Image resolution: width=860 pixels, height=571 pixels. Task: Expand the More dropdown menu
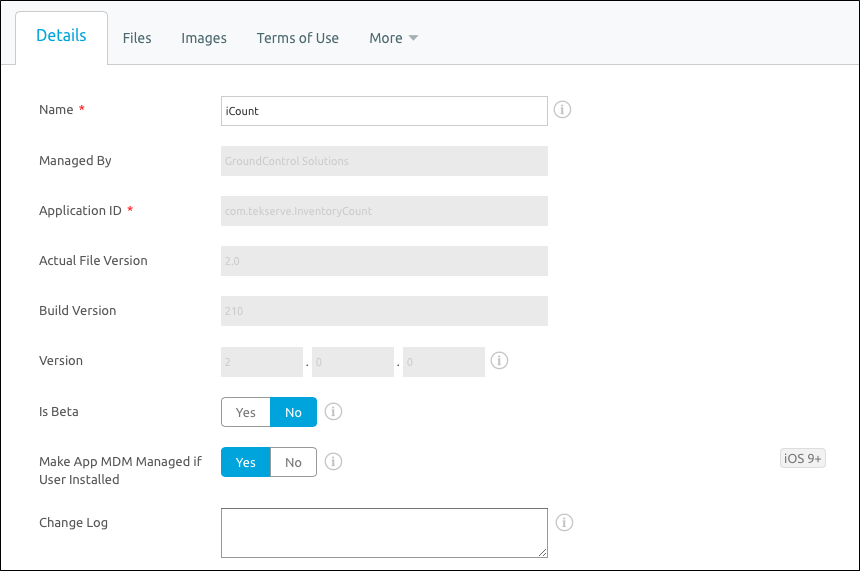393,38
